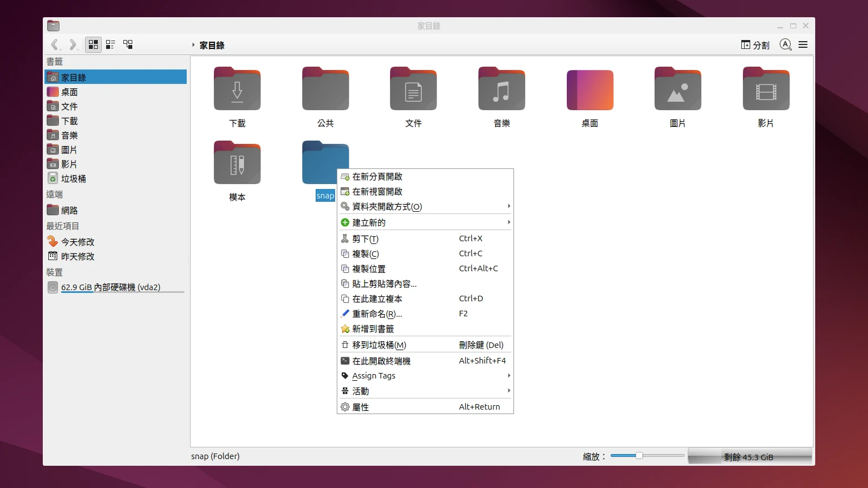The width and height of the screenshot is (868, 488).
Task: Open the 音樂 folder icon
Action: pyautogui.click(x=501, y=89)
